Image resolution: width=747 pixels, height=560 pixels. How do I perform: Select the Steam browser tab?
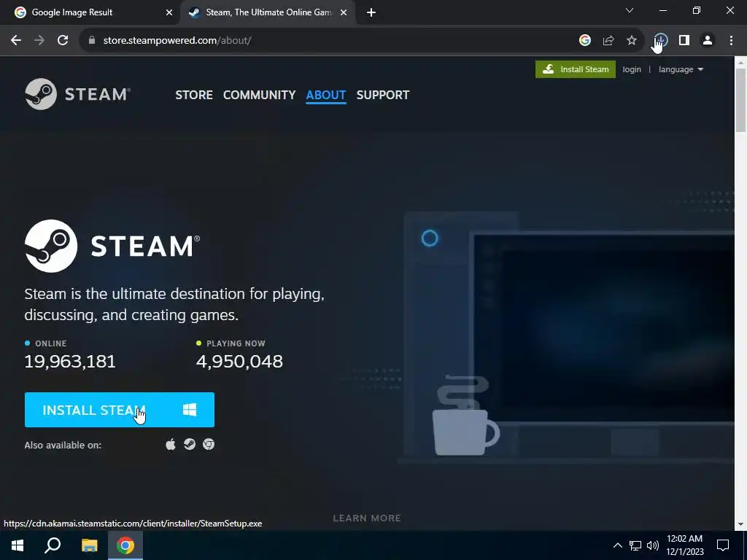267,12
